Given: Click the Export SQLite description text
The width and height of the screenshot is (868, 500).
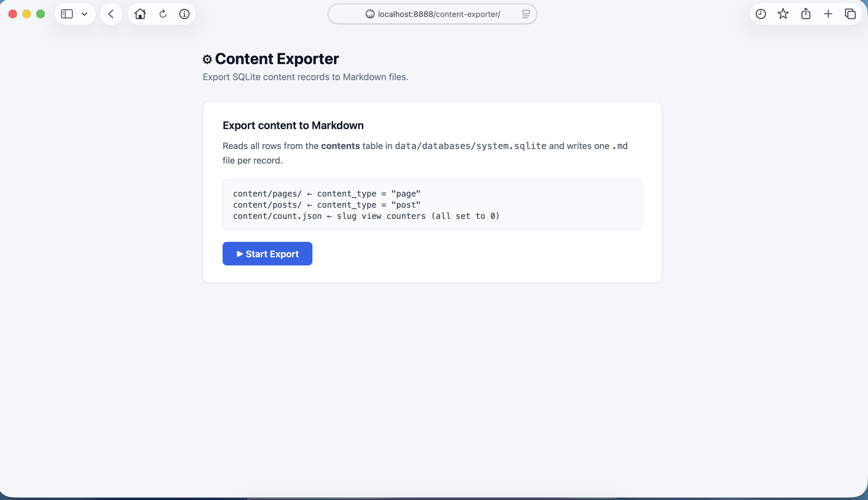Looking at the screenshot, I should 305,77.
